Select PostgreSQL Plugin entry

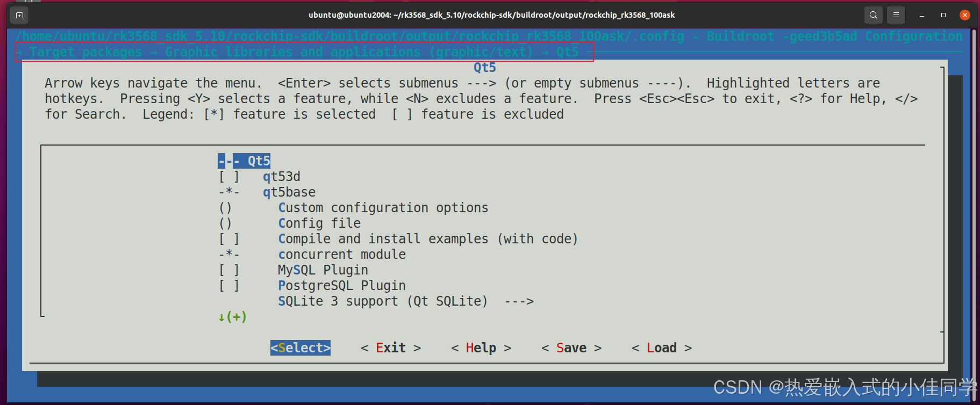click(342, 286)
